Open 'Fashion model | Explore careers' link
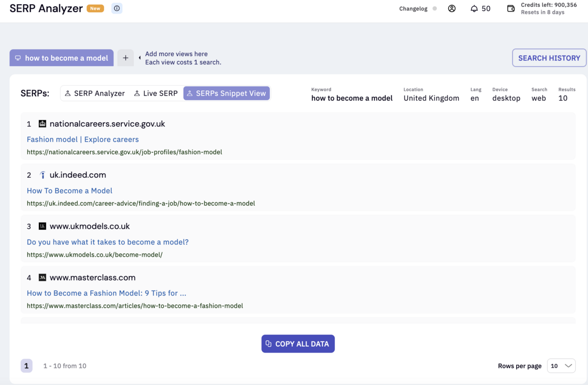 pyautogui.click(x=82, y=140)
